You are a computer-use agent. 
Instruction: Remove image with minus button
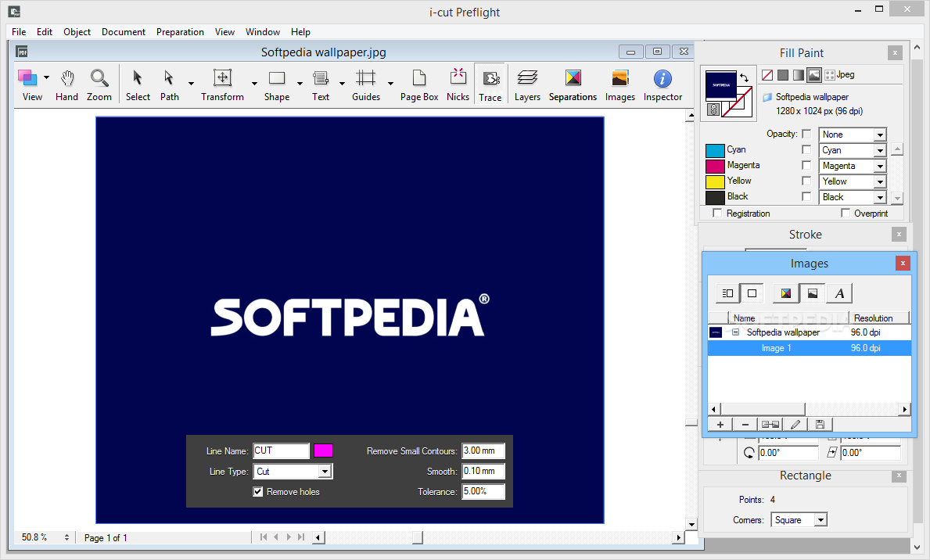click(x=745, y=424)
